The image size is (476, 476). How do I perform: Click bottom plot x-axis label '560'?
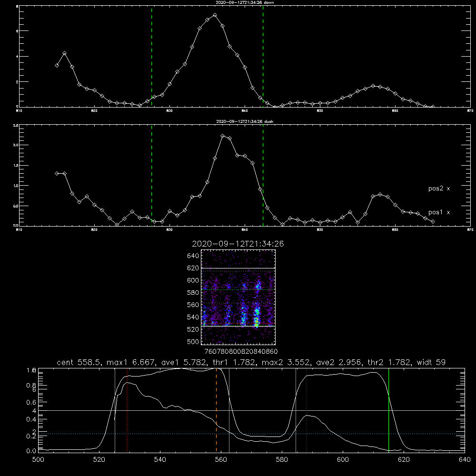point(221,460)
